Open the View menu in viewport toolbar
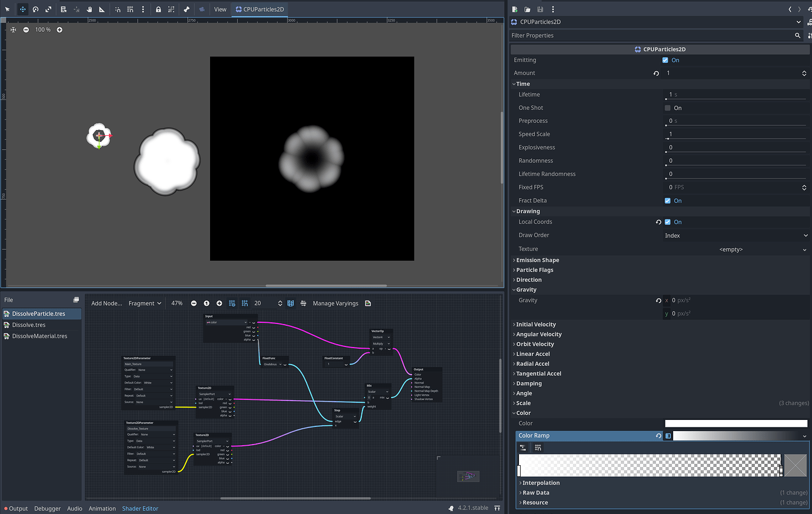 tap(220, 9)
